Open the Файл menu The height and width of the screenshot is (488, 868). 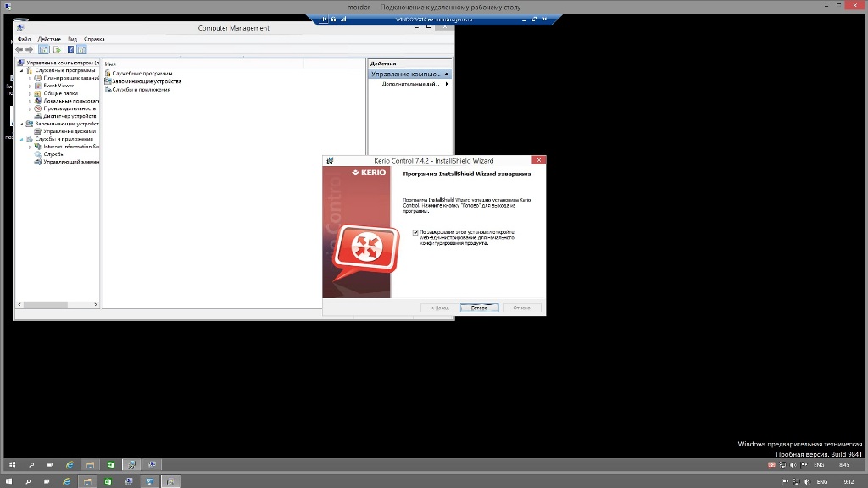tap(24, 39)
